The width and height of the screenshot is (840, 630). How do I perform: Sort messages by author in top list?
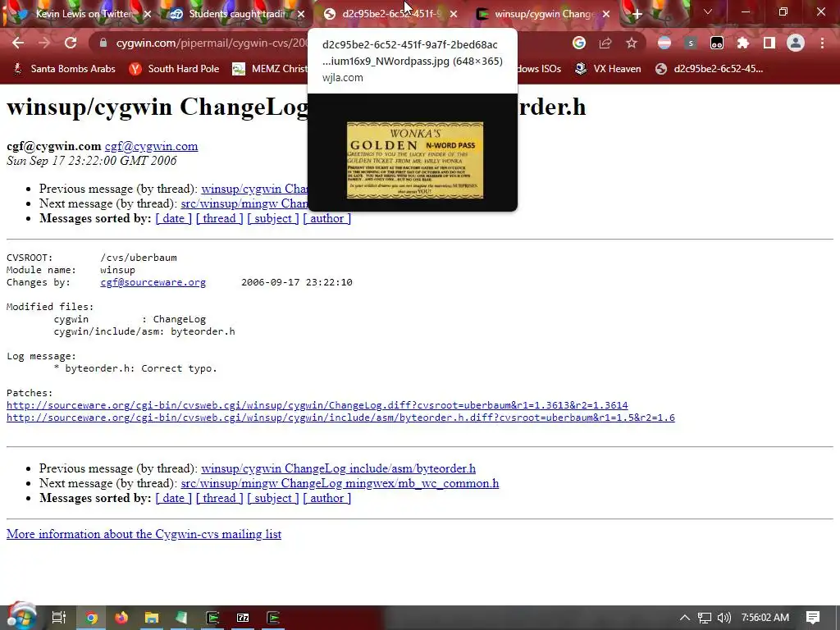[326, 218]
